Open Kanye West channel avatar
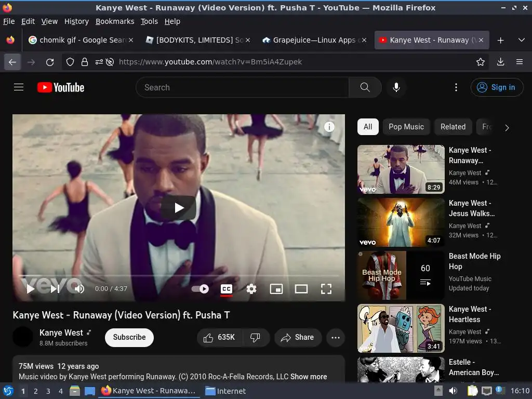The width and height of the screenshot is (532, 399). (x=23, y=337)
